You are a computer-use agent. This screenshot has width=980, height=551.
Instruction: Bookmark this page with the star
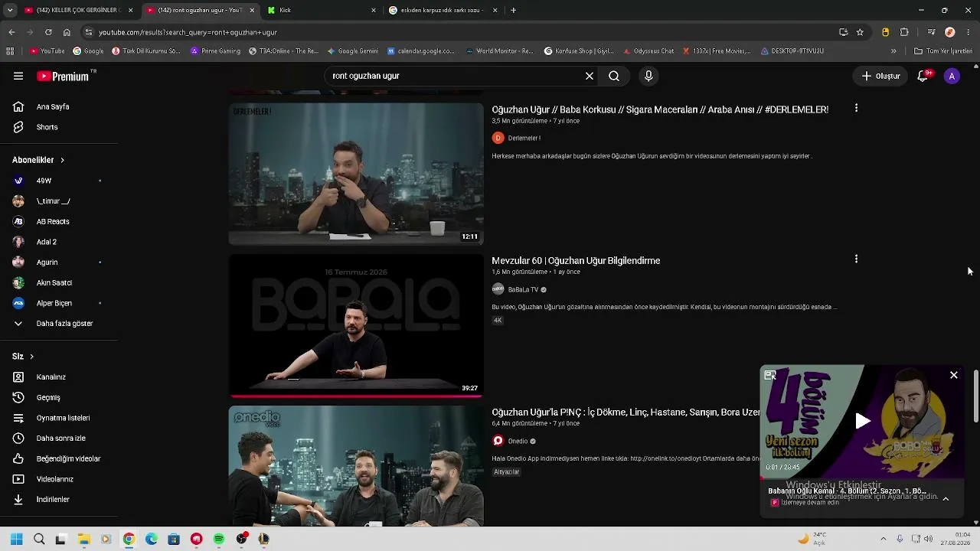[x=860, y=32]
